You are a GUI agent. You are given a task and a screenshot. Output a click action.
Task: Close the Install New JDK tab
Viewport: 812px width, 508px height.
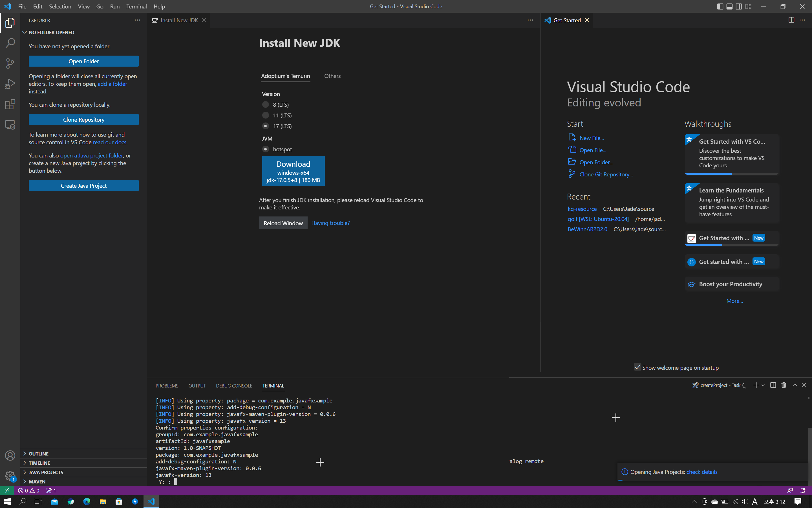pos(204,20)
